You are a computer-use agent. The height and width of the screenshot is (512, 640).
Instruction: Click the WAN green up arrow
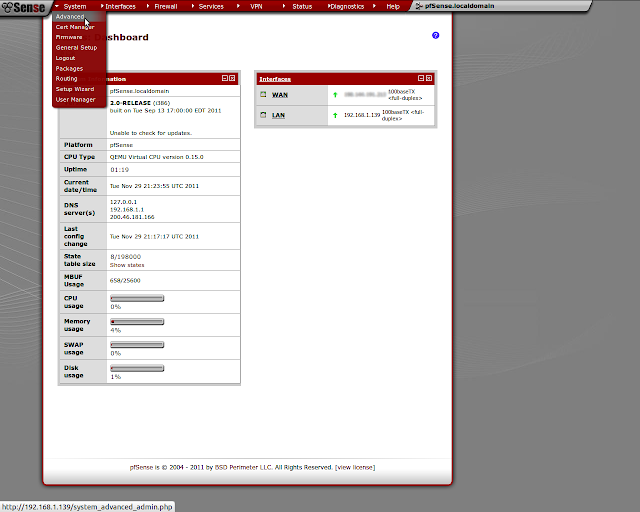click(335, 95)
